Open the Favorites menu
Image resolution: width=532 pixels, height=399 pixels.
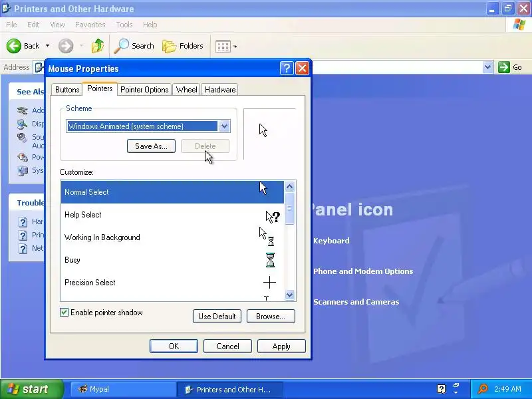tap(90, 25)
